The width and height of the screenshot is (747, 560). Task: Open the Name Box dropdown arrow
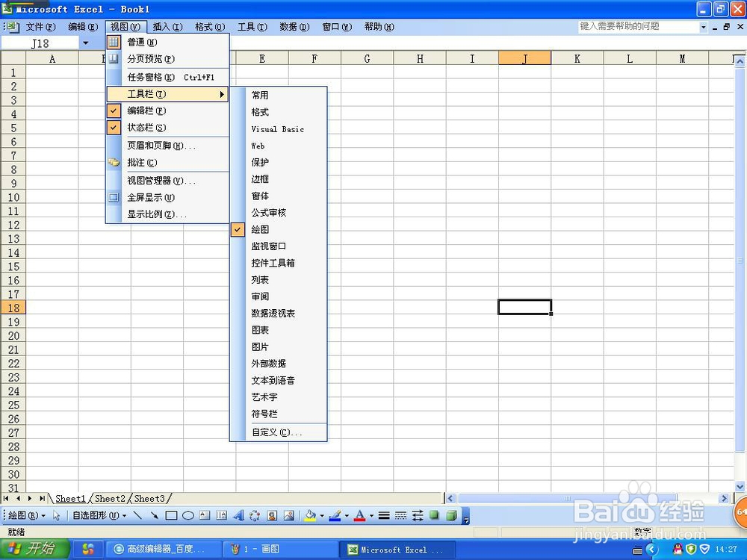[86, 43]
